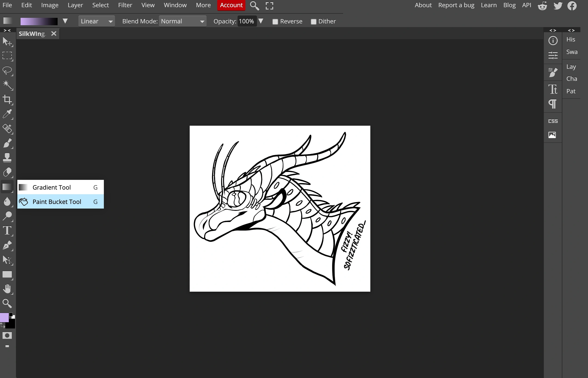Choose Paint Bucket Tool from flyout
The image size is (588, 378).
(57, 202)
